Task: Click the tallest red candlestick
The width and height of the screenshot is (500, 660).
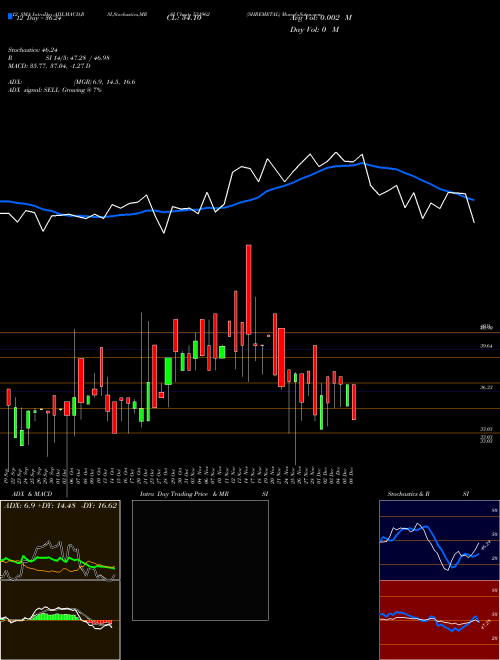Action: (x=249, y=290)
